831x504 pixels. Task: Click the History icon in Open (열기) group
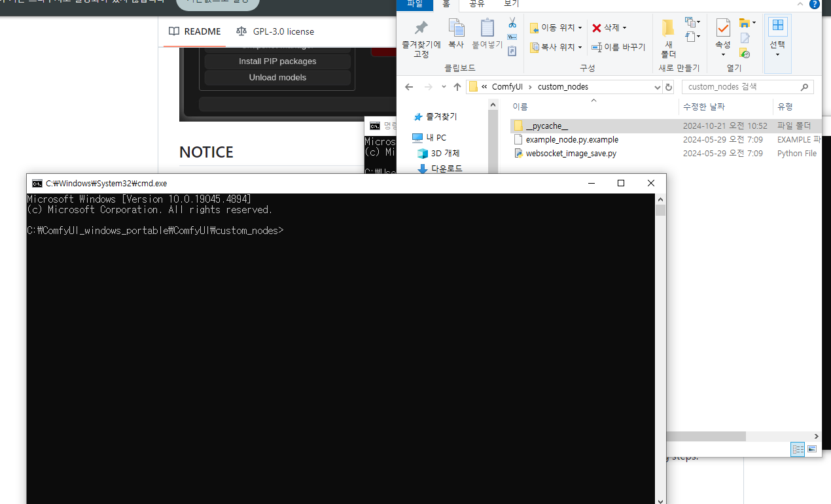click(745, 54)
